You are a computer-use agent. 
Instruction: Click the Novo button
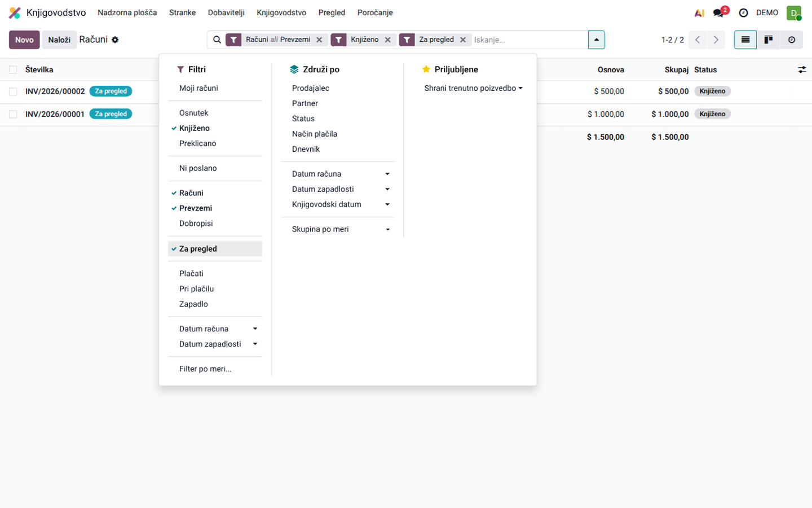[x=24, y=40]
